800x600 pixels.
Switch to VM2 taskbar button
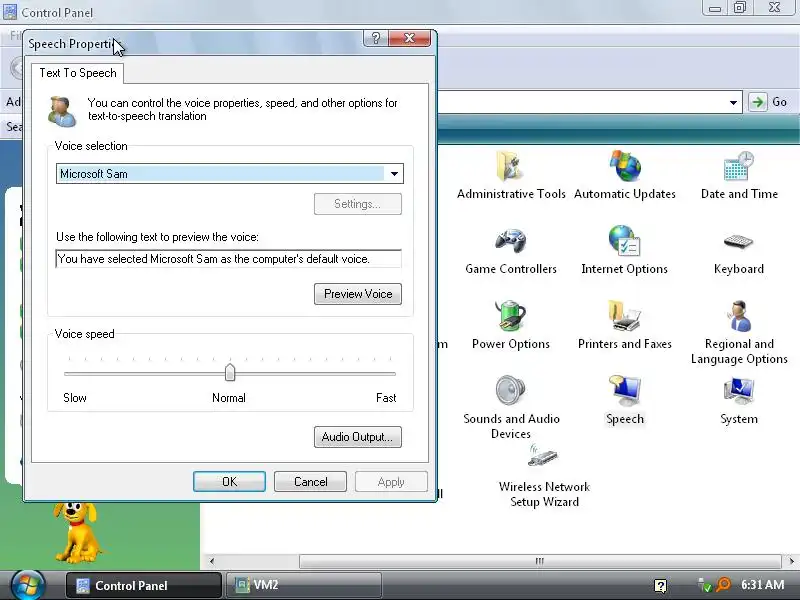pos(304,585)
